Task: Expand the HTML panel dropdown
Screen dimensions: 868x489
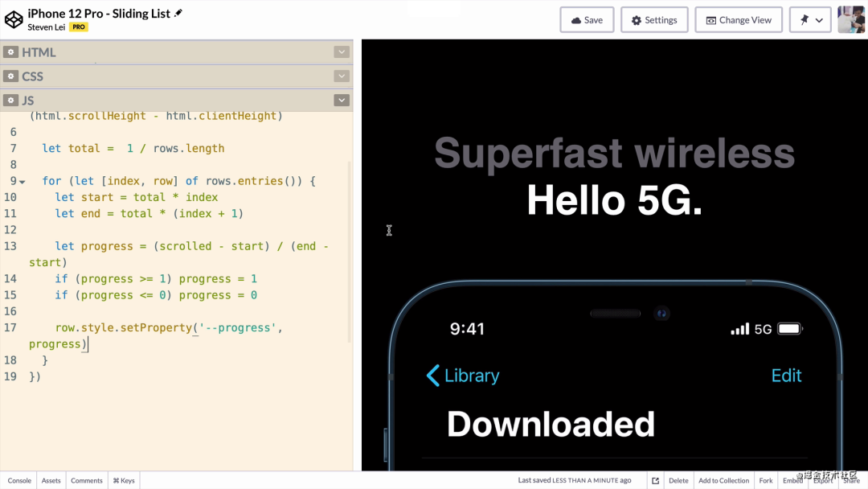Action: (x=342, y=52)
